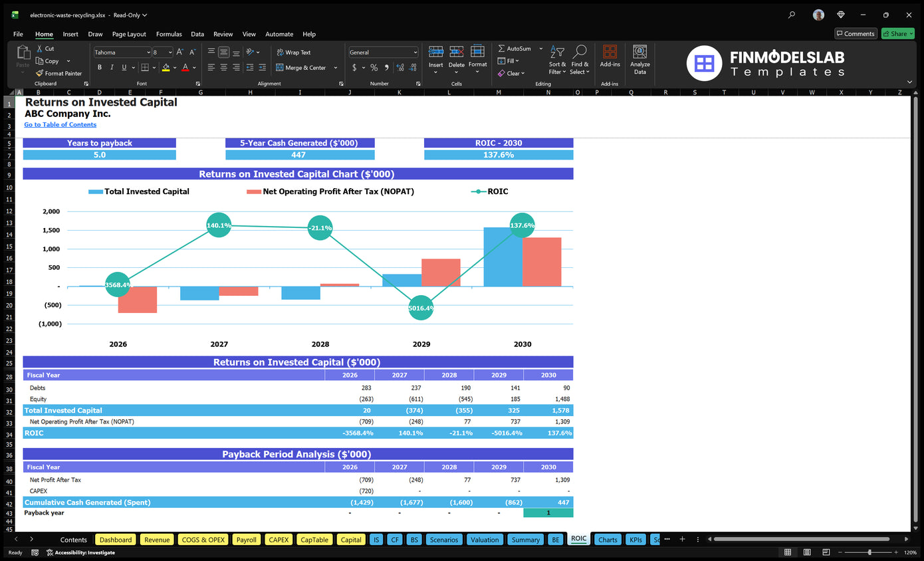Switch to the Valuation sheet tab

[484, 540]
